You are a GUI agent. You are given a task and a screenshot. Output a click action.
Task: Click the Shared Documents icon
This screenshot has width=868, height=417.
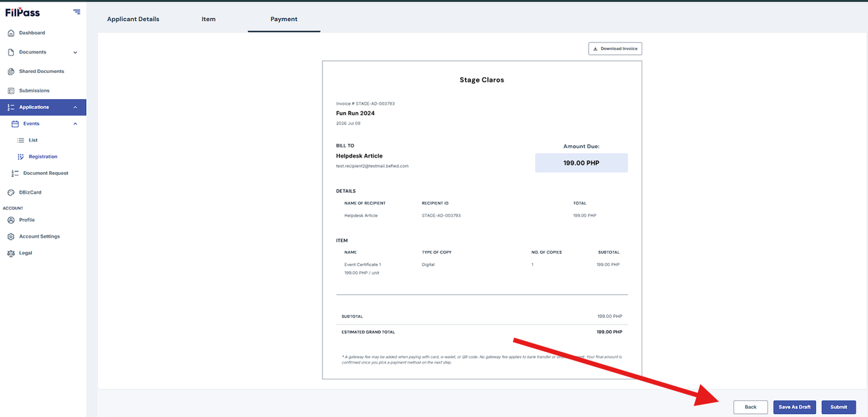[11, 72]
